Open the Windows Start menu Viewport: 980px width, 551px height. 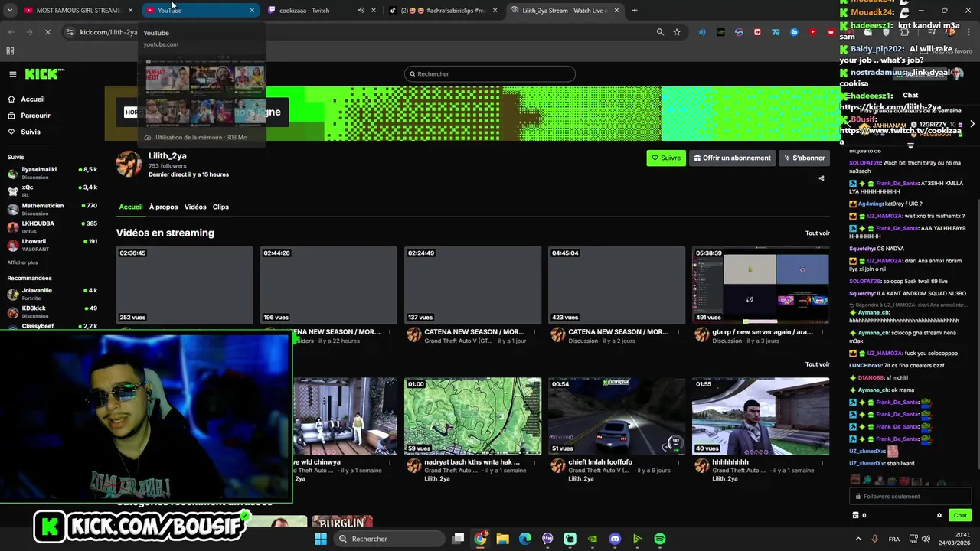coord(321,539)
